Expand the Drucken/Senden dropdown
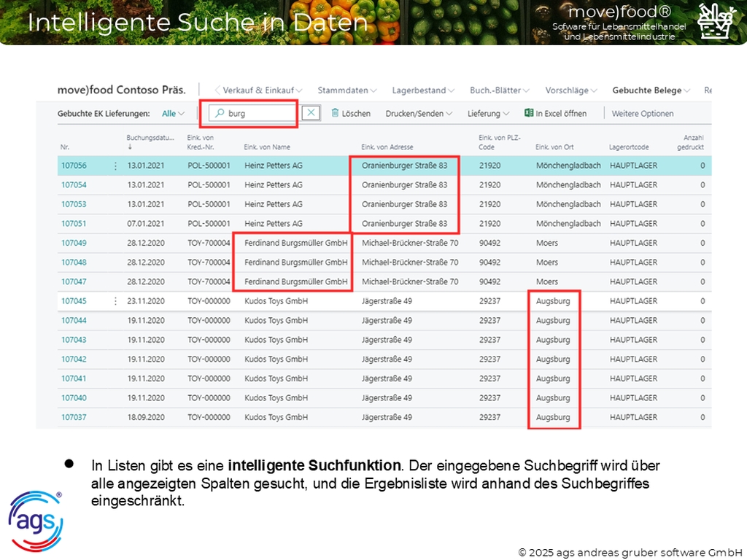The width and height of the screenshot is (747, 560). (419, 113)
